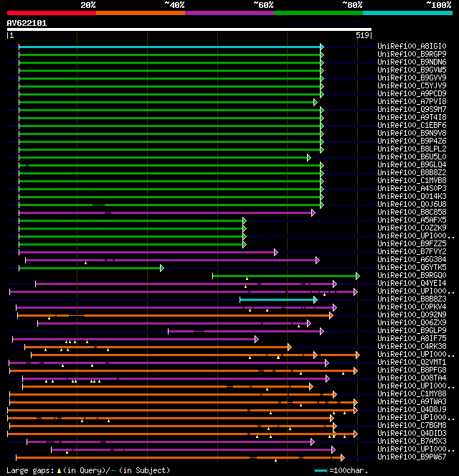Select the UniRef100_Q014K3 label

pos(412,196)
